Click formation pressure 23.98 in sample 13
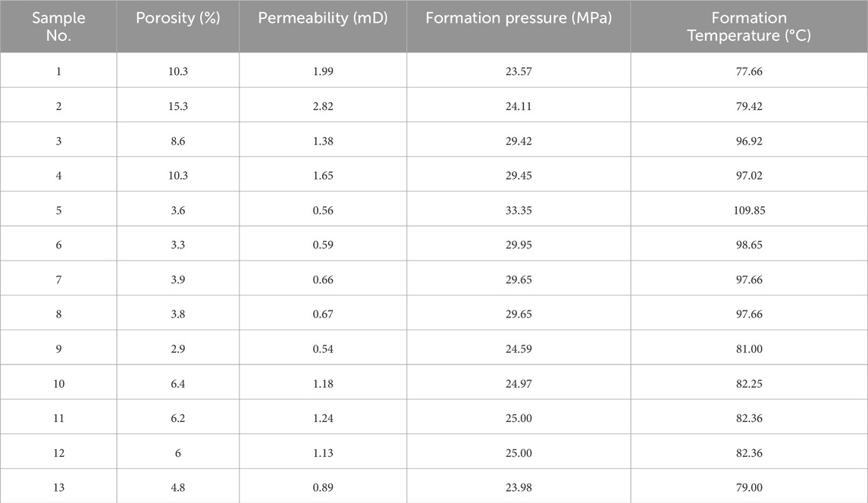 519,488
